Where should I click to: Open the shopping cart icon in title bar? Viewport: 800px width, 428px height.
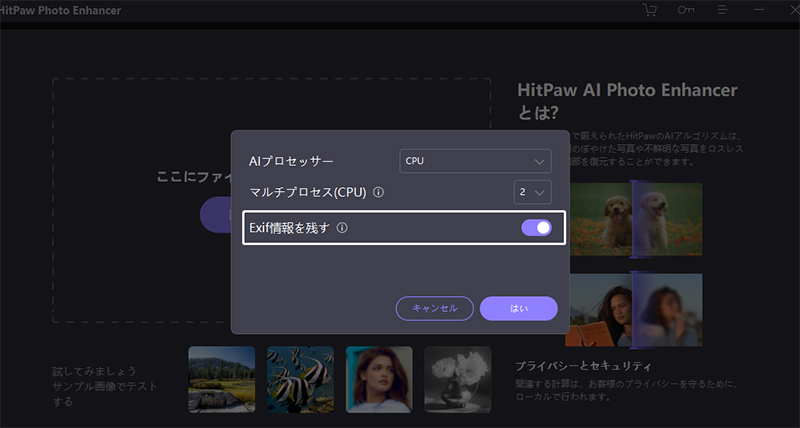click(x=650, y=10)
